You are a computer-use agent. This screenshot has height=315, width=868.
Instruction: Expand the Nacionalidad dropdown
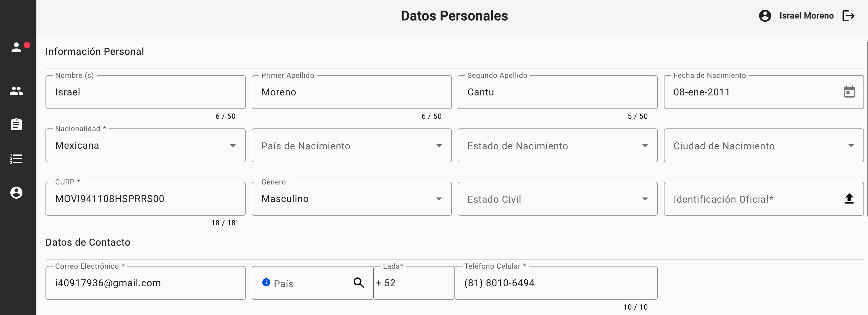[x=233, y=146]
